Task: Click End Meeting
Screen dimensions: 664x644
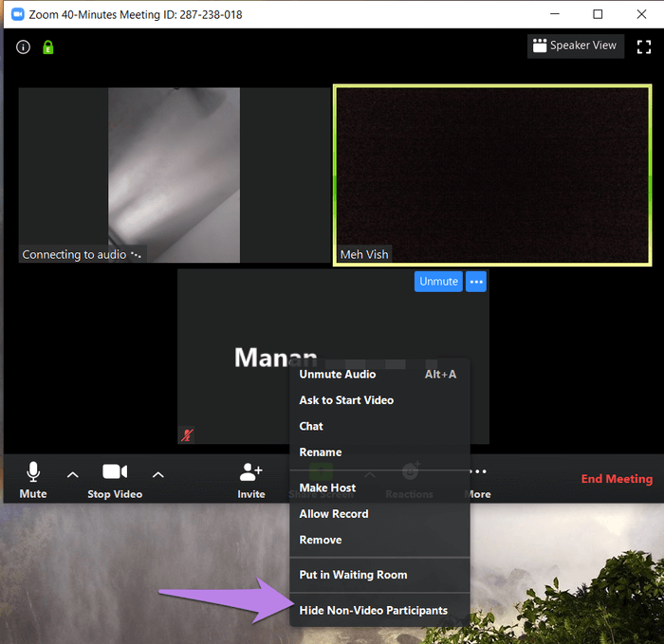Action: coord(617,479)
